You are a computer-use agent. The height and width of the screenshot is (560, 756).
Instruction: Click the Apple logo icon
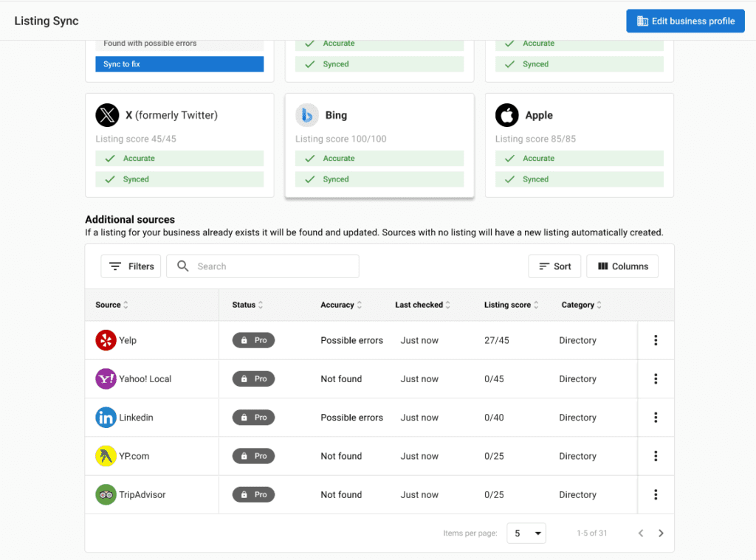tap(506, 115)
